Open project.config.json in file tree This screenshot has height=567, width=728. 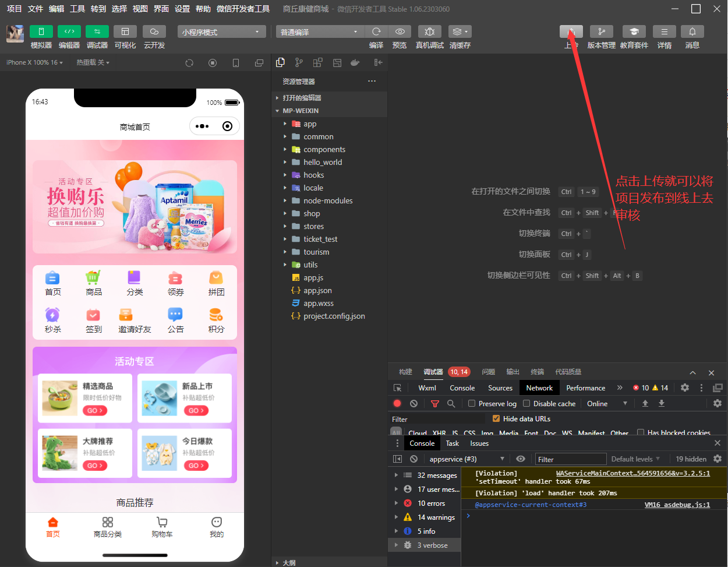click(334, 316)
